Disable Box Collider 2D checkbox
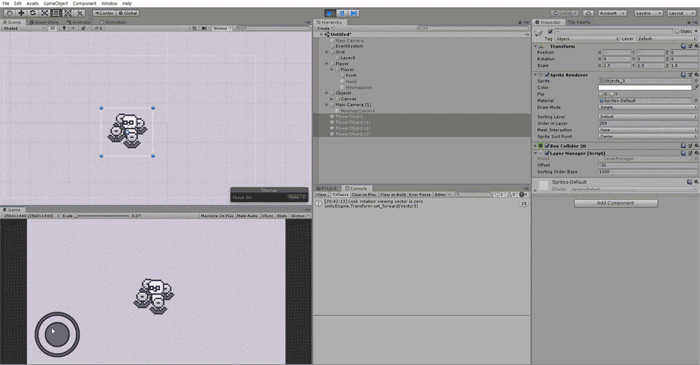 click(547, 146)
